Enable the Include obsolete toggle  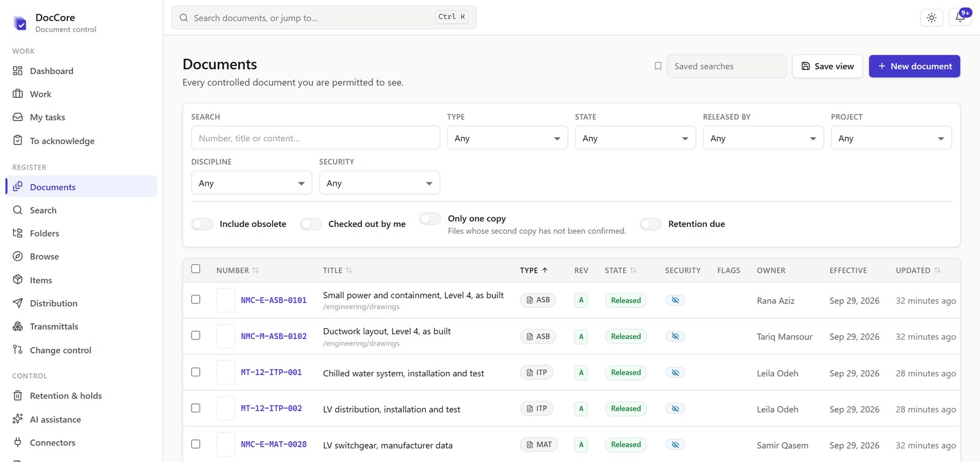coord(202,224)
